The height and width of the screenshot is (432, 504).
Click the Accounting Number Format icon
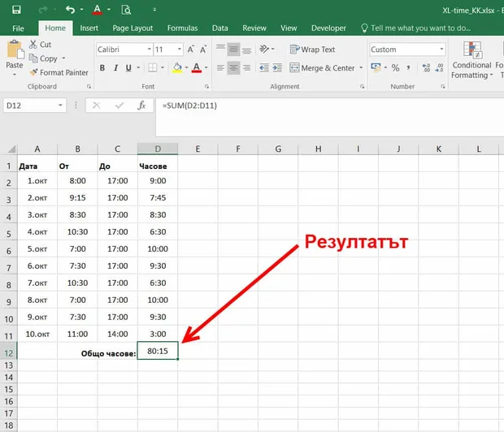point(376,67)
